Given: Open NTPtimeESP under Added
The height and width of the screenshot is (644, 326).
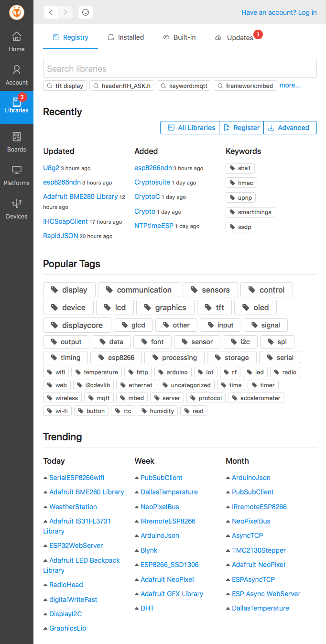Looking at the screenshot, I should click(x=154, y=226).
